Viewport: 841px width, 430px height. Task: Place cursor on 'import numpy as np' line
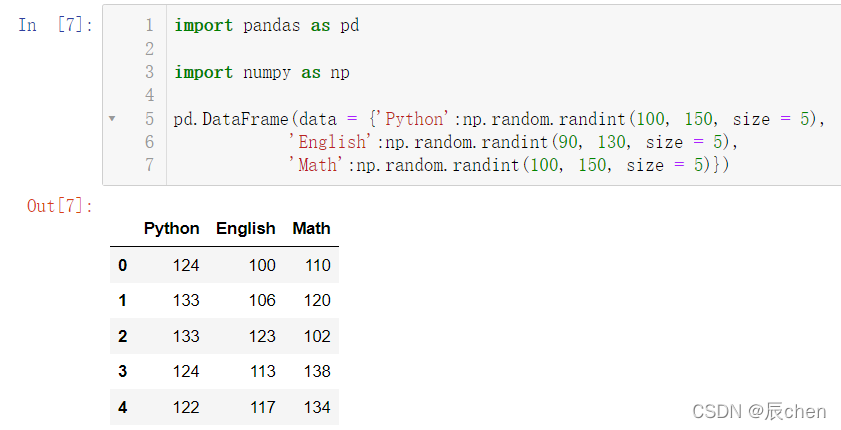(x=262, y=72)
